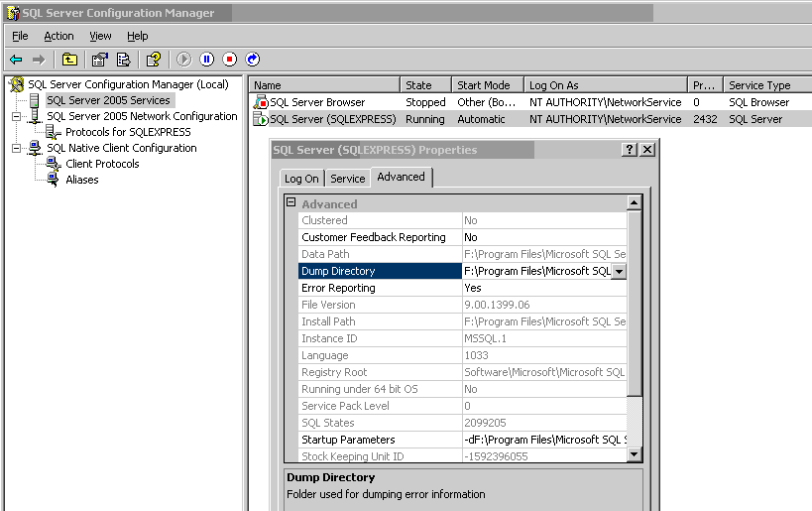Select the Advanced tab
812x511 pixels.
click(x=401, y=177)
